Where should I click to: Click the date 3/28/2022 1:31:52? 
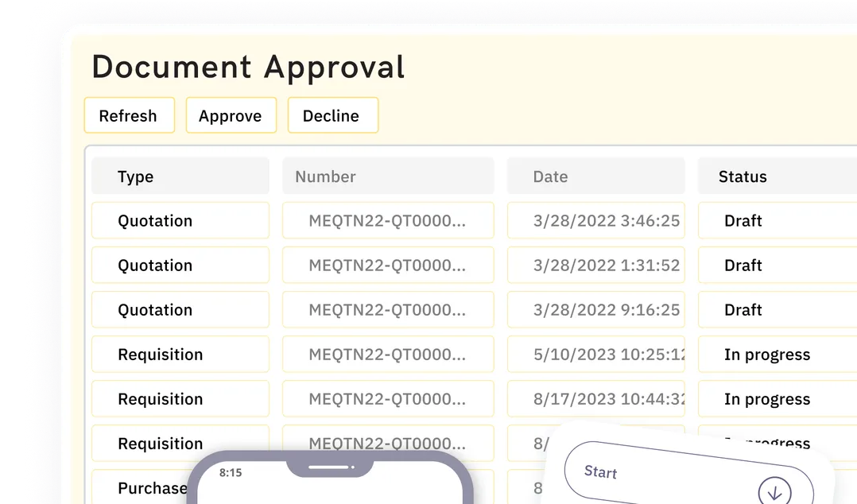point(595,266)
